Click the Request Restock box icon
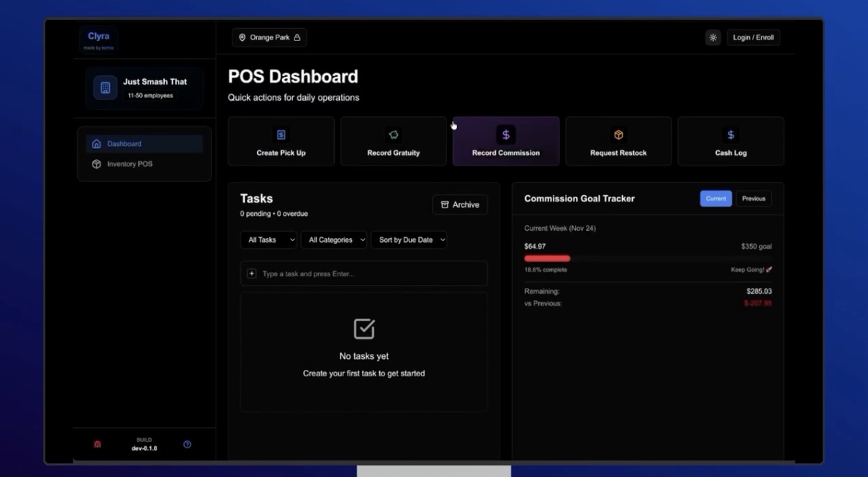This screenshot has height=477, width=868. pyautogui.click(x=618, y=135)
